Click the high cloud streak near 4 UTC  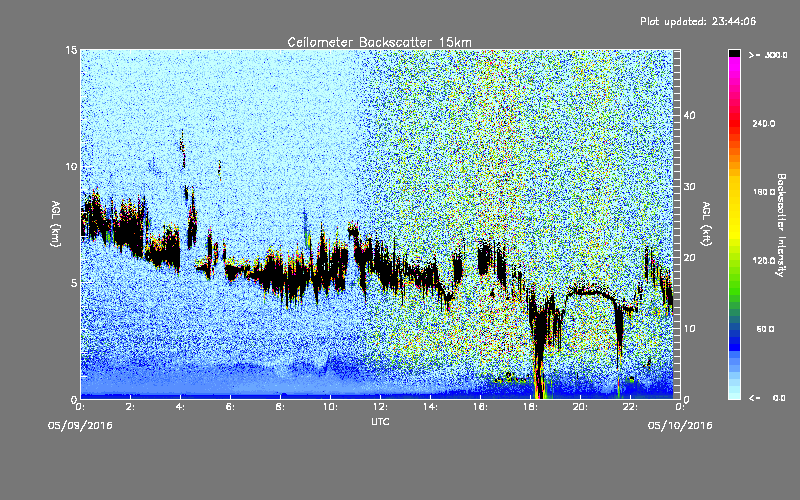click(182, 149)
